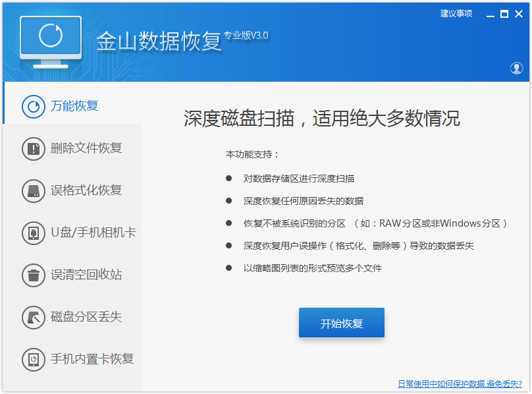Viewport: 532px width, 394px height.
Task: Open 磁盘分区丢失 recovery arrow icon
Action: [33, 318]
